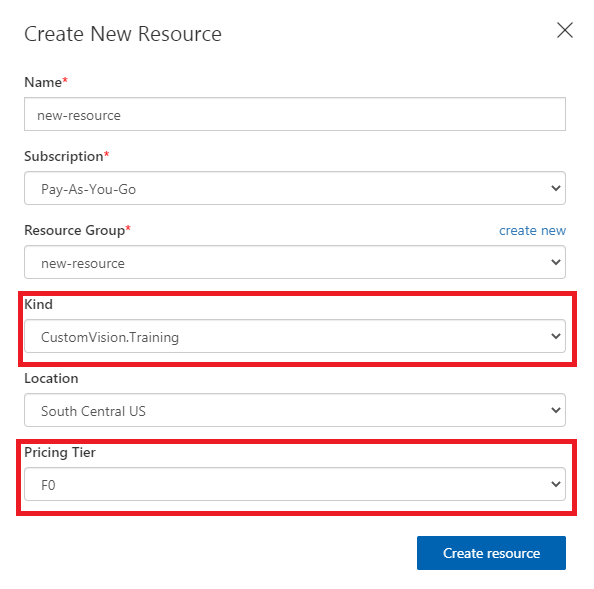Click the Create resource button
Screen dimensions: 594x589
tap(491, 553)
